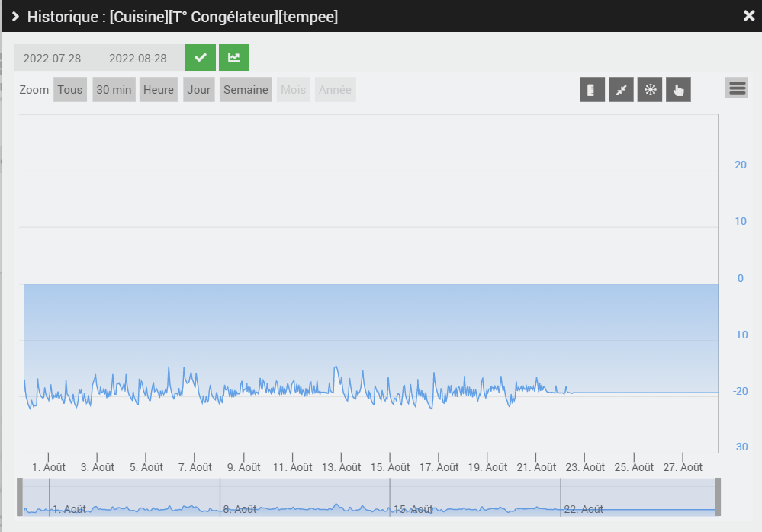The image size is (762, 532).
Task: Toggle the arrows line-step icon
Action: (621, 90)
